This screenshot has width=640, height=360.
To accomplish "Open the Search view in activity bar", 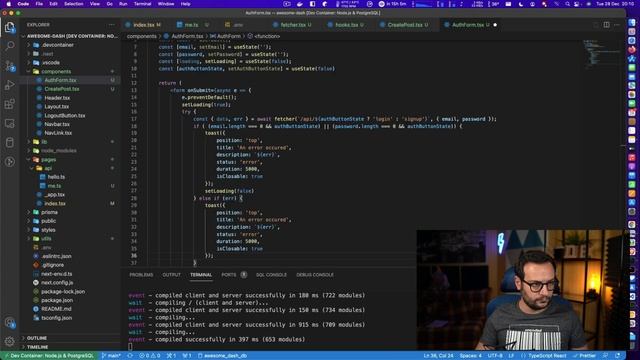I will 10,46.
